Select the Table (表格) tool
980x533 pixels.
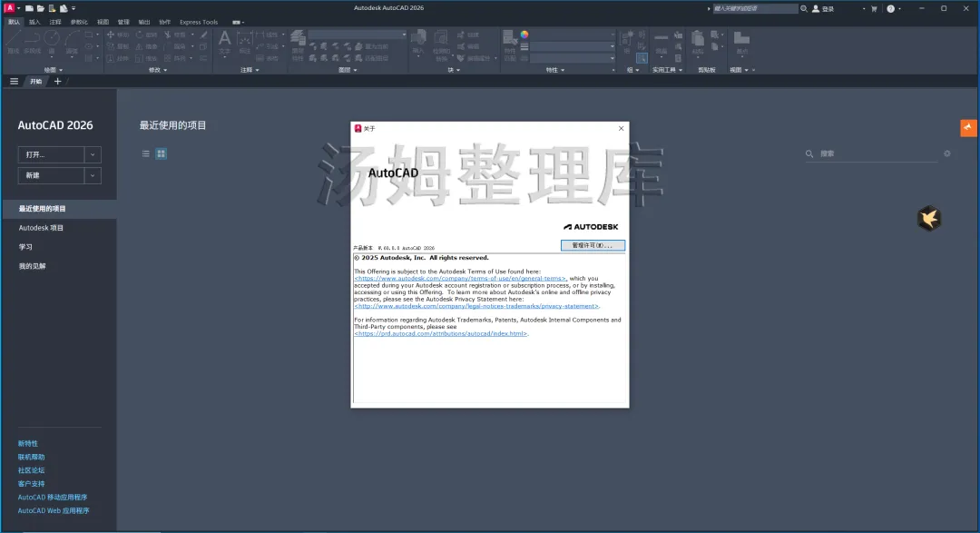click(x=268, y=58)
